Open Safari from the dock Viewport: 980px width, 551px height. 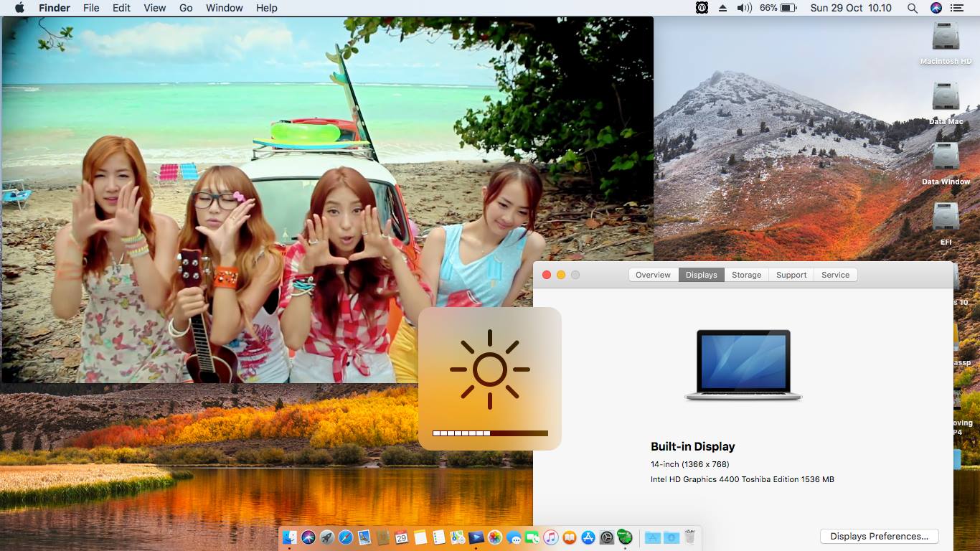[345, 537]
